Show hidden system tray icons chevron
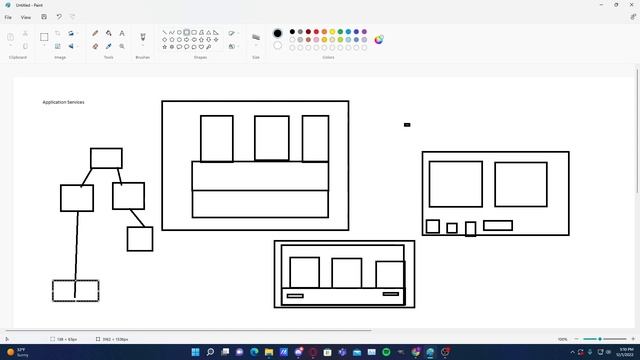Screen dimensions: 640x360 572,352
